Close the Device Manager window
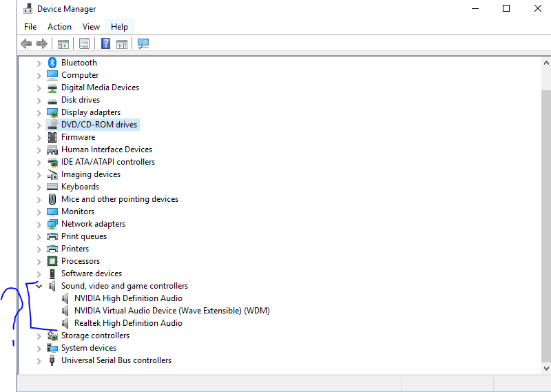 538,8
